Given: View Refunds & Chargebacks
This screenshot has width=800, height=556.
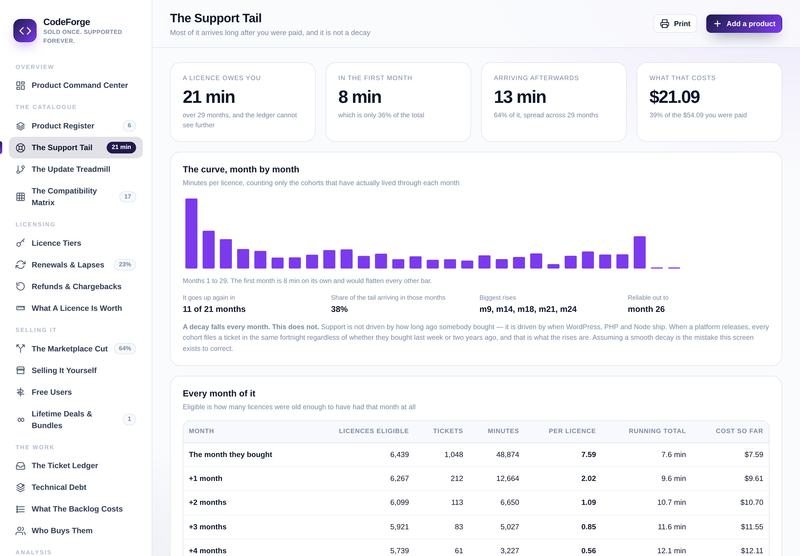Looking at the screenshot, I should point(76,287).
